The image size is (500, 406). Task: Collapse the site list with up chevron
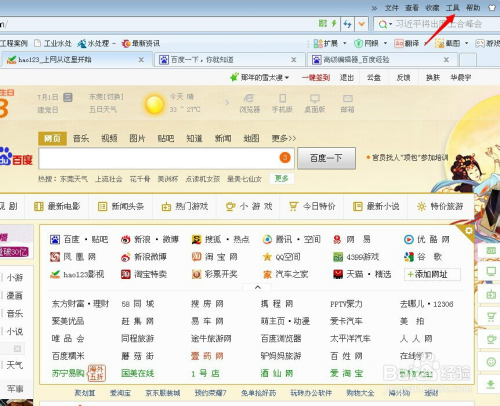258,287
